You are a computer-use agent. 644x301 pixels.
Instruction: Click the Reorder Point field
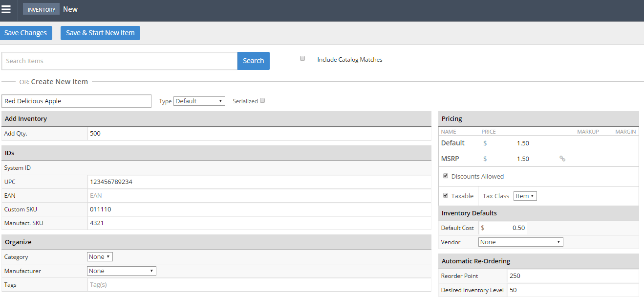573,276
